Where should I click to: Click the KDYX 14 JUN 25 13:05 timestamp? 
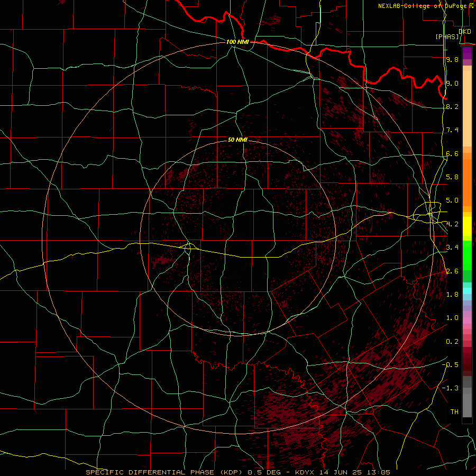(x=343, y=472)
